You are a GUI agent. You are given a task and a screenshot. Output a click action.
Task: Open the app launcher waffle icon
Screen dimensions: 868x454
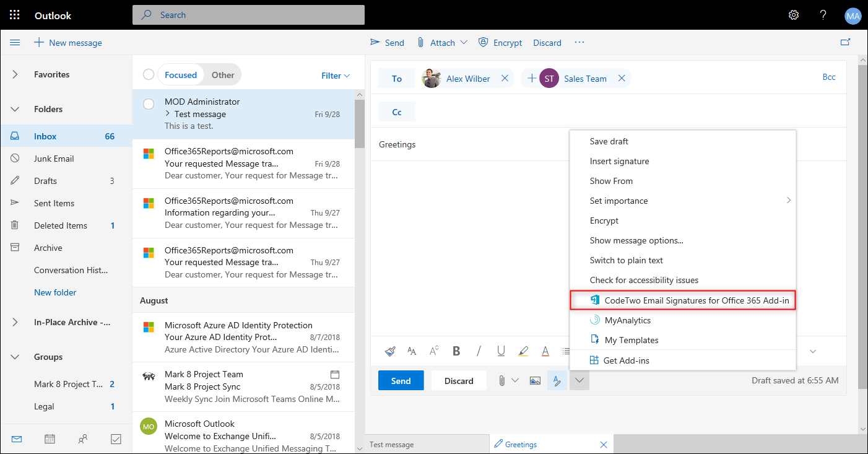pos(15,15)
